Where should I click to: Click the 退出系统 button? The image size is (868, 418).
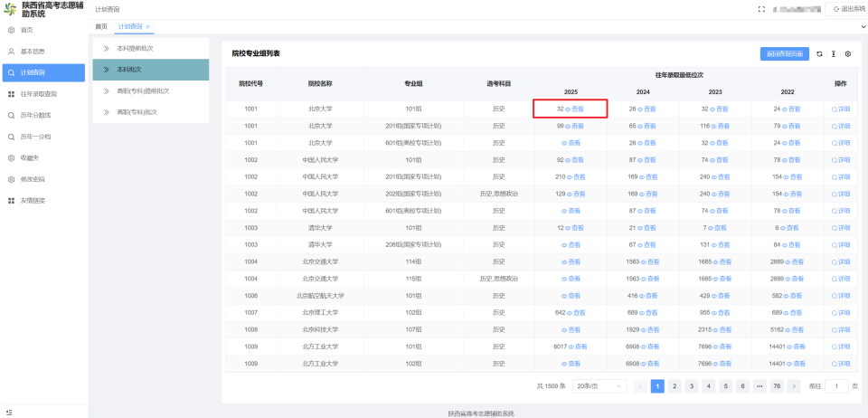[x=844, y=9]
